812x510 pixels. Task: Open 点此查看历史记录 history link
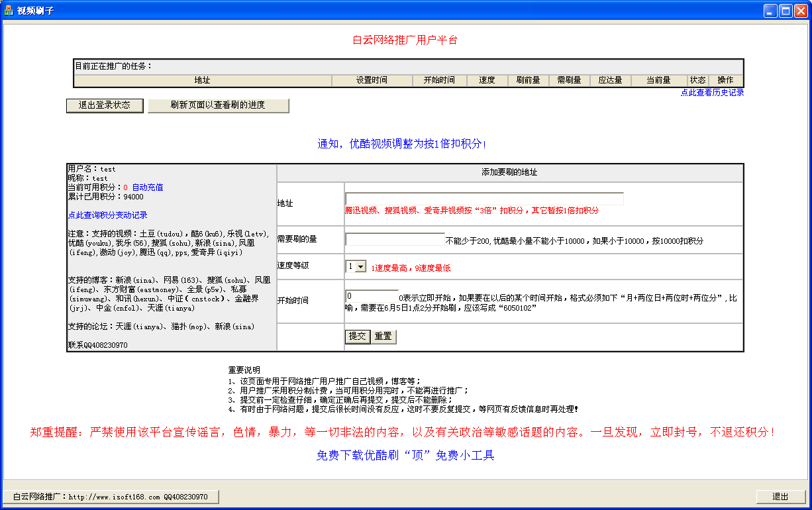pyautogui.click(x=712, y=93)
